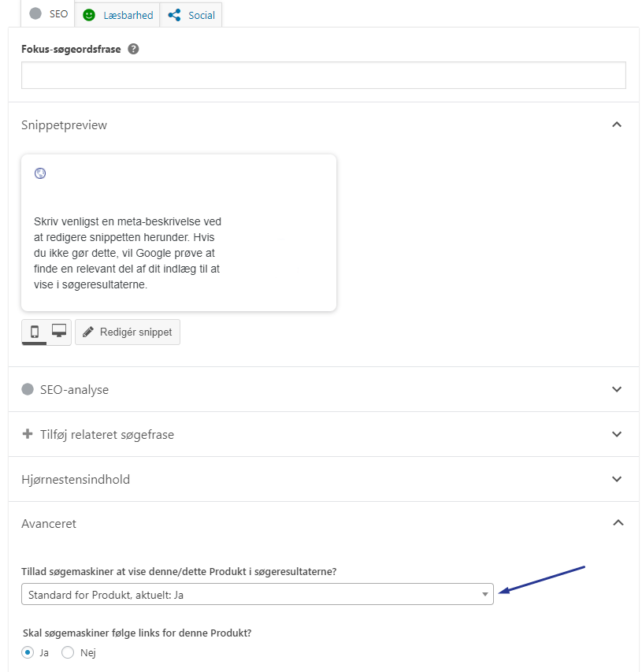Viewport: 642px width, 672px height.
Task: Click the help icon next to Fokus-søgeordsfrase
Action: click(133, 49)
